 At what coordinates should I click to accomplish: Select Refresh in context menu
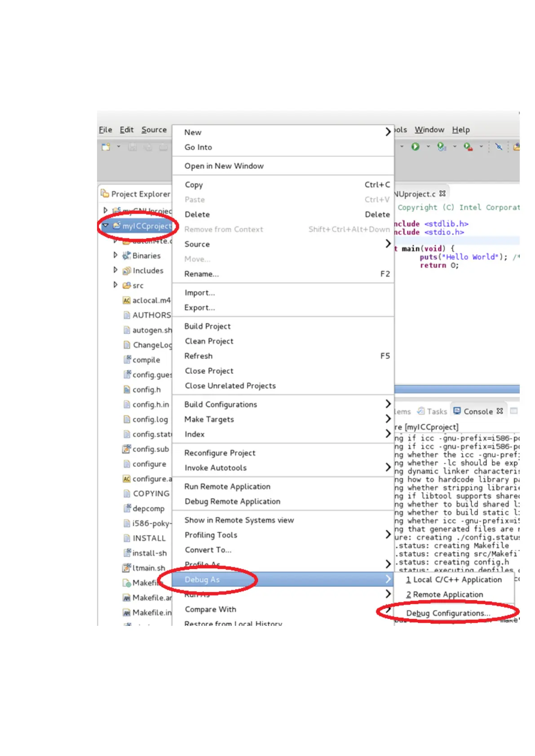coord(283,356)
